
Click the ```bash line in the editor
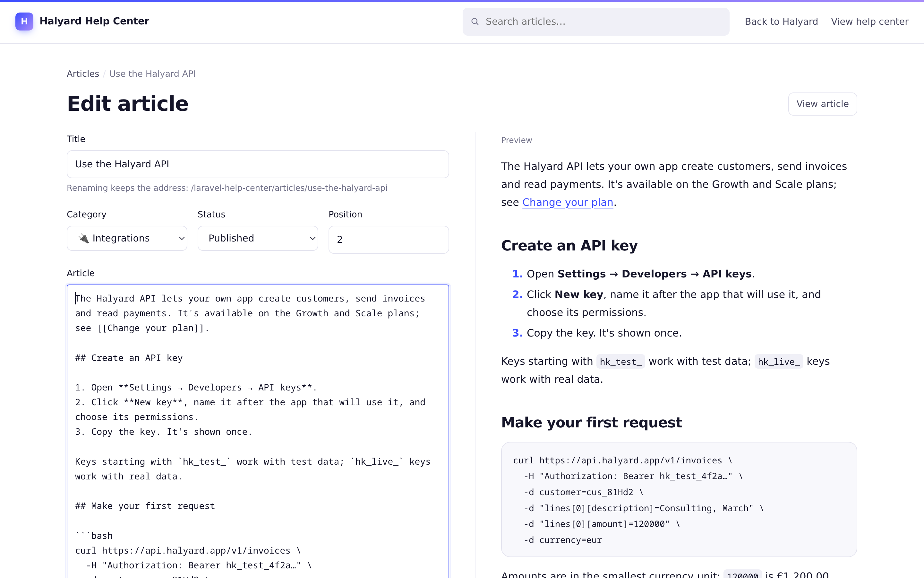click(x=94, y=536)
